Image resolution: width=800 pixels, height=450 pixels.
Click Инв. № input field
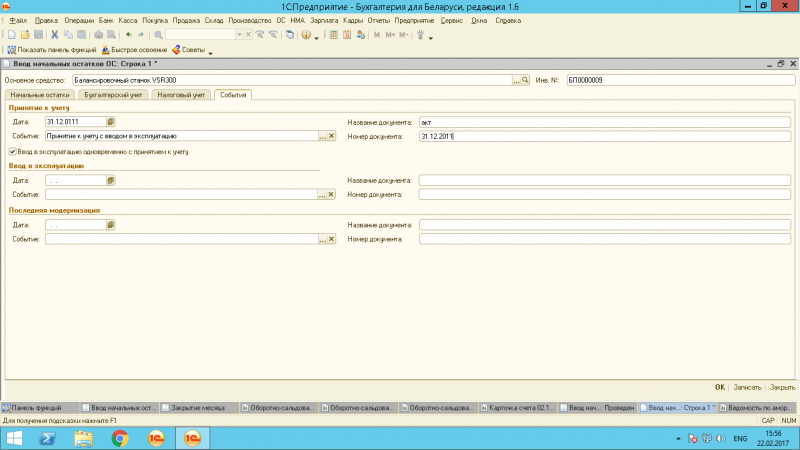(681, 80)
